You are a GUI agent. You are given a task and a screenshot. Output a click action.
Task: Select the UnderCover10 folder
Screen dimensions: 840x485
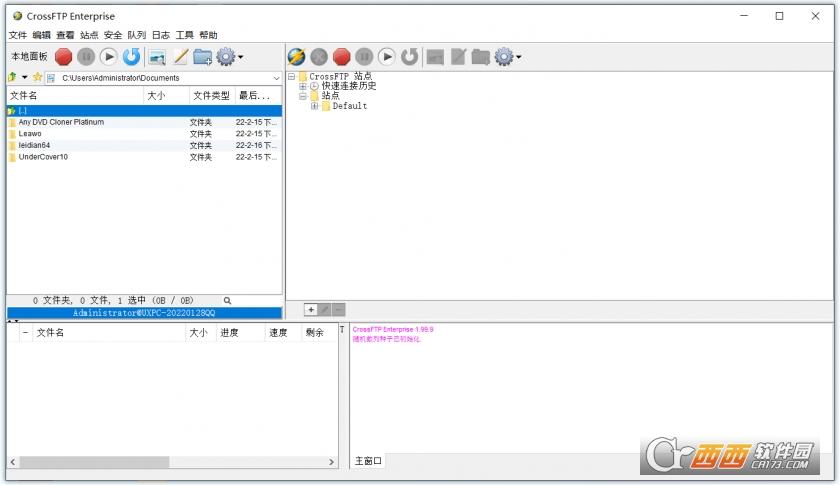(144, 157)
